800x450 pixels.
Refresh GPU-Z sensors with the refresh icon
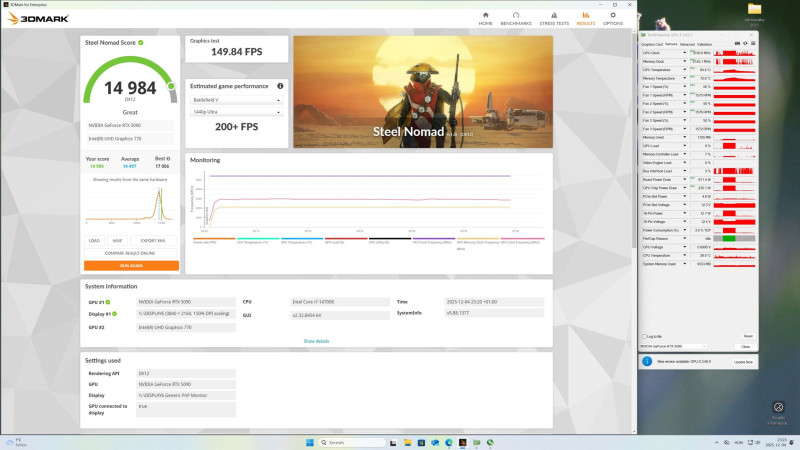coord(745,44)
